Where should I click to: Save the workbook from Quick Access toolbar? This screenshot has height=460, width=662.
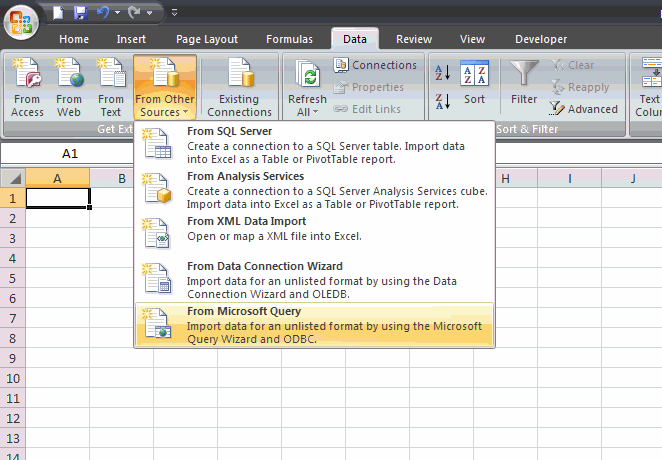[81, 13]
